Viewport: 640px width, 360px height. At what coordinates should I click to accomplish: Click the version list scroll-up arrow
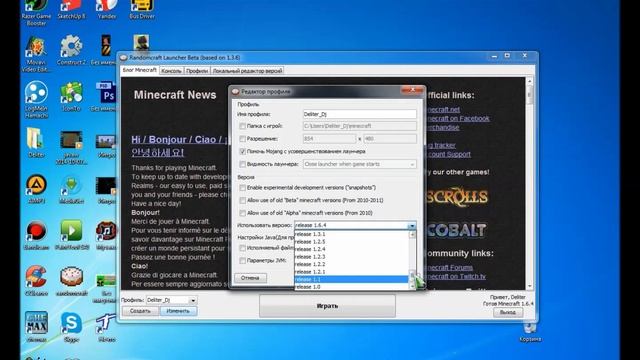412,234
